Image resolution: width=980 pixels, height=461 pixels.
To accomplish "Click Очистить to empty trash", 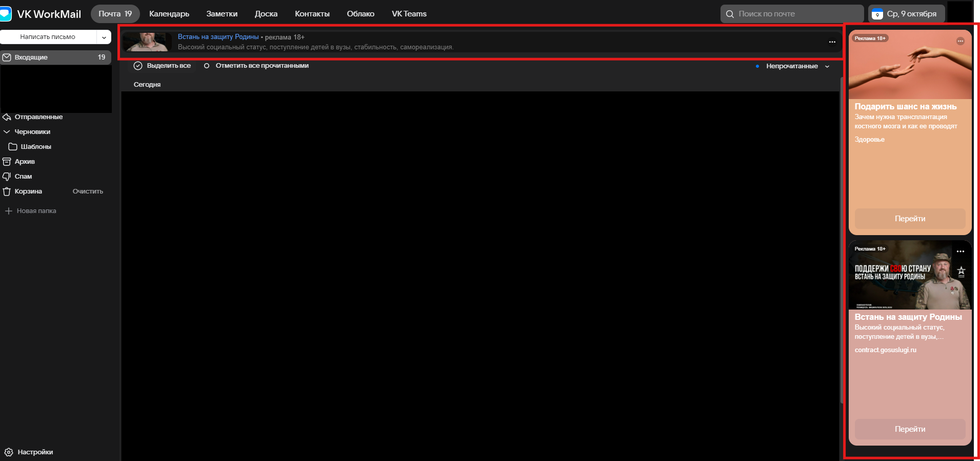I will 88,191.
